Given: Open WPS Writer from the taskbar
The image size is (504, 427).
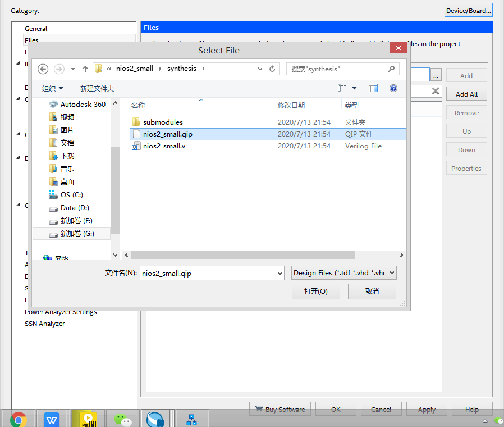Looking at the screenshot, I should 52,419.
